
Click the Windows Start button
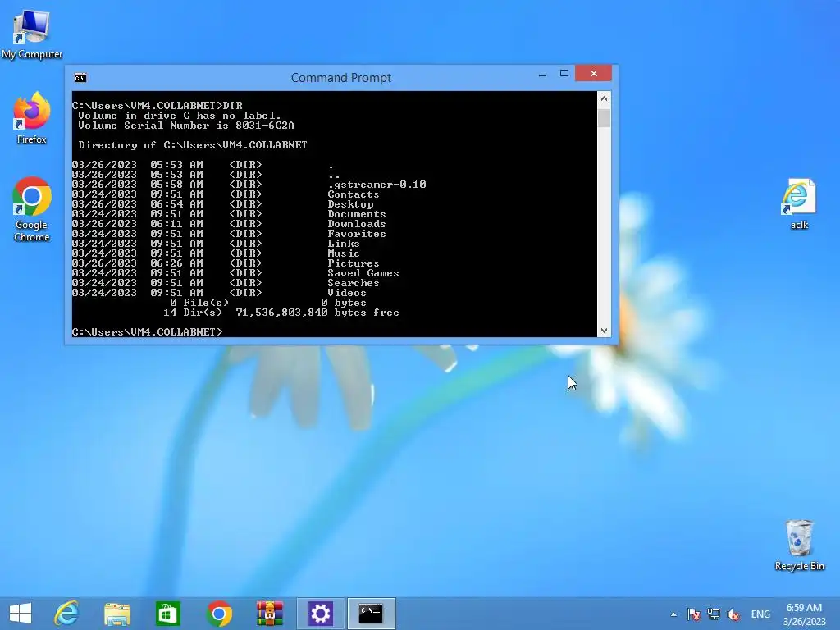(x=21, y=614)
